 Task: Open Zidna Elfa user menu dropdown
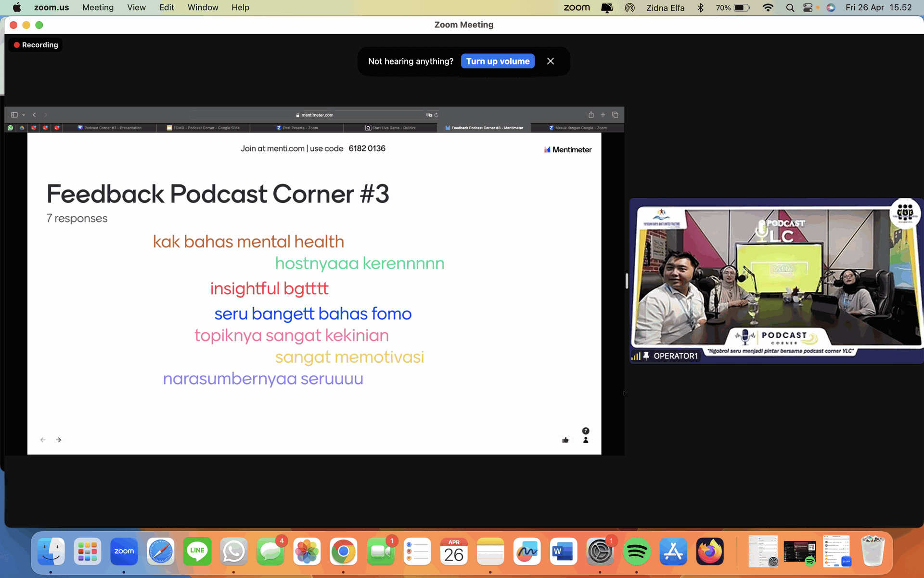tap(665, 7)
